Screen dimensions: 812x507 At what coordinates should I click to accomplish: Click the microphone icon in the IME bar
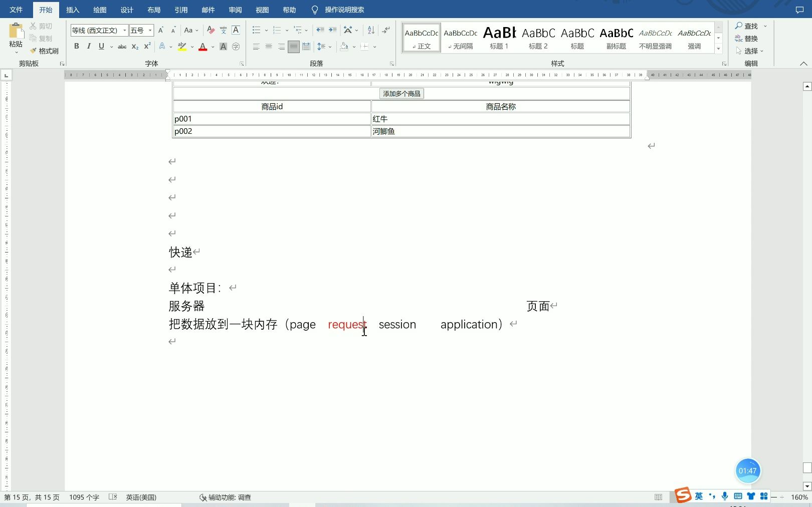(725, 496)
